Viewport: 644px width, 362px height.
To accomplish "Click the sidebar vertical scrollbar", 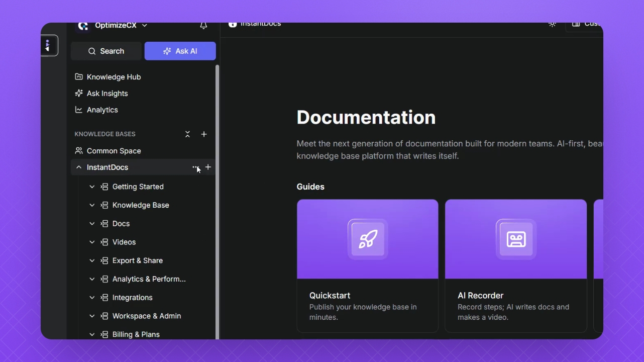I will coord(217,201).
